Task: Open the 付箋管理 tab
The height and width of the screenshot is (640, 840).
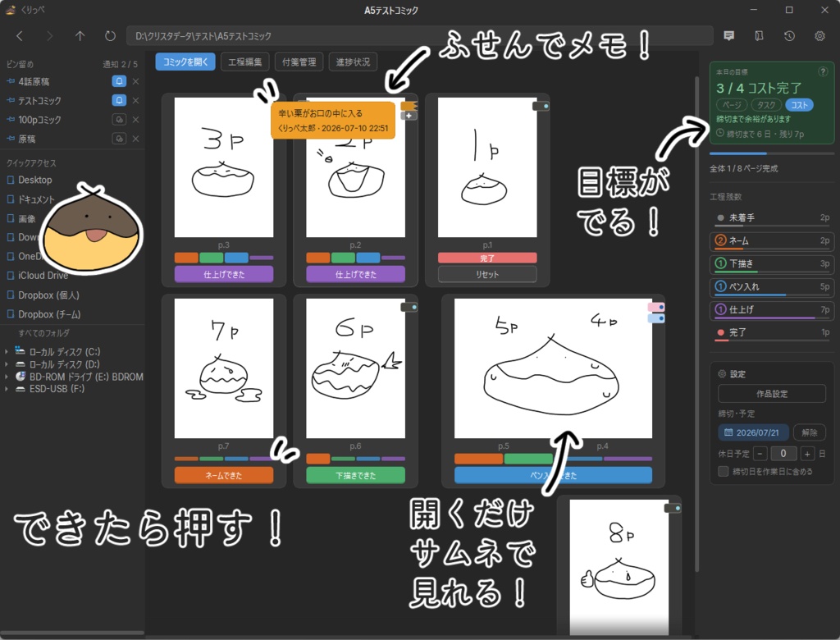Action: pos(299,62)
